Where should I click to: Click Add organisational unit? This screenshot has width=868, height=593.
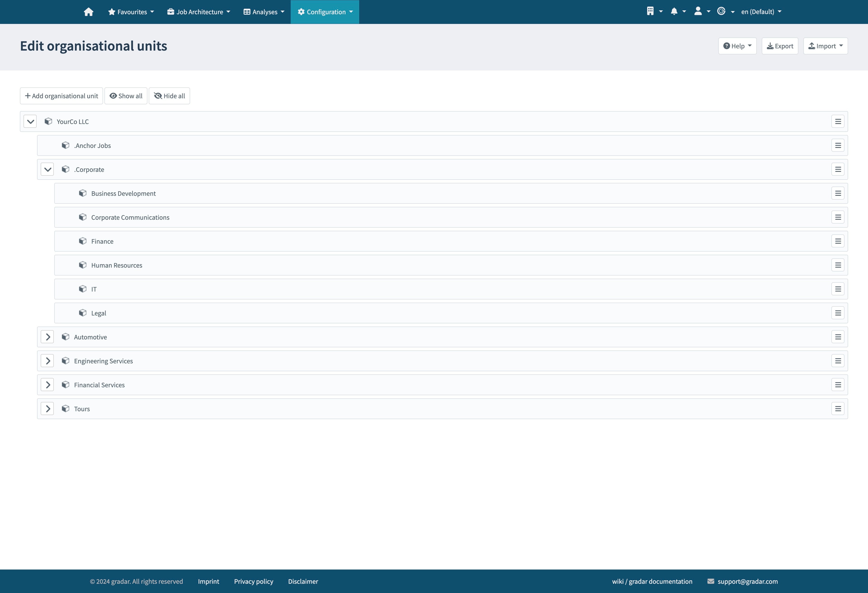pos(61,96)
